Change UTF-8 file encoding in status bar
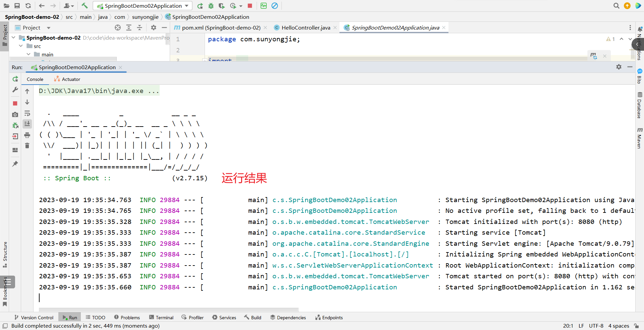The width and height of the screenshot is (644, 330). [596, 326]
